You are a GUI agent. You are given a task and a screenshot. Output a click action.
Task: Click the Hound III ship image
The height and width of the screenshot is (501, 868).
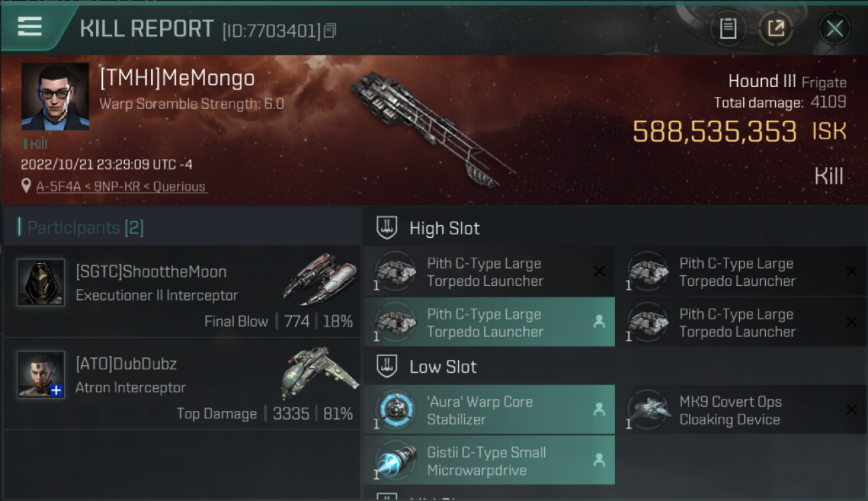(x=431, y=128)
